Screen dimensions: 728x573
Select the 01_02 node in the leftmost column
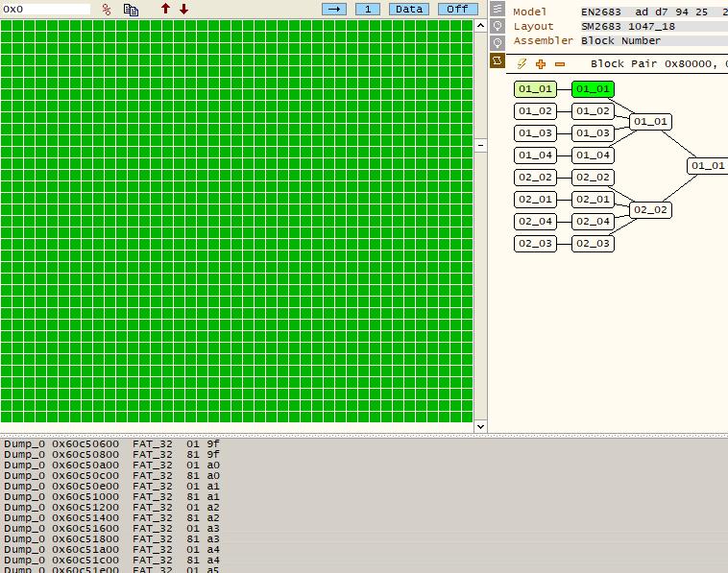point(535,111)
